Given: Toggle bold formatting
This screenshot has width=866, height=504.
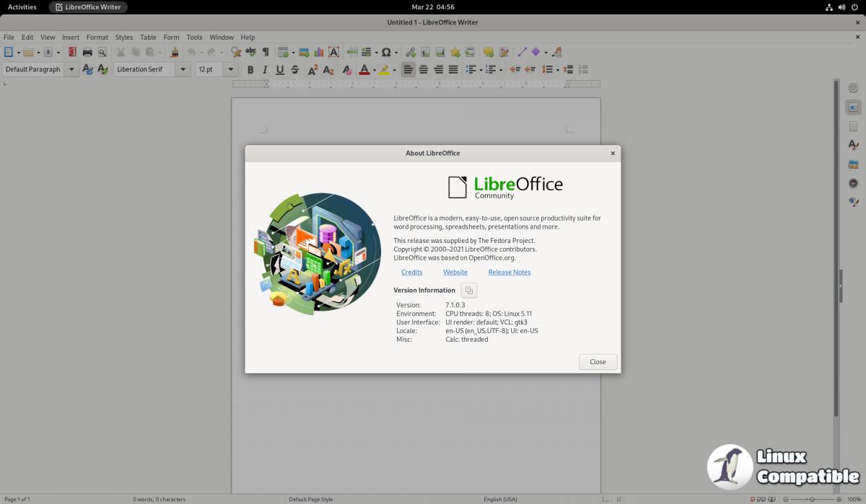Looking at the screenshot, I should click(x=250, y=70).
